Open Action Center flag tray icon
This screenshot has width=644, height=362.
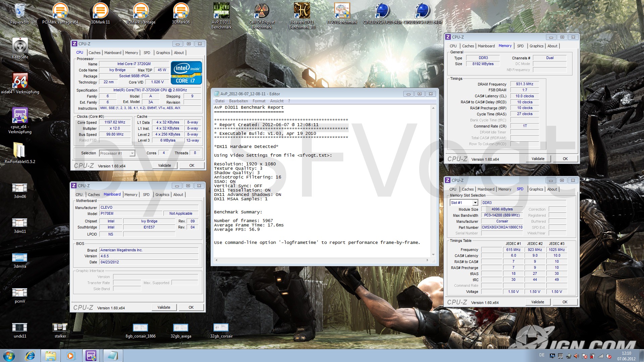coord(584,356)
